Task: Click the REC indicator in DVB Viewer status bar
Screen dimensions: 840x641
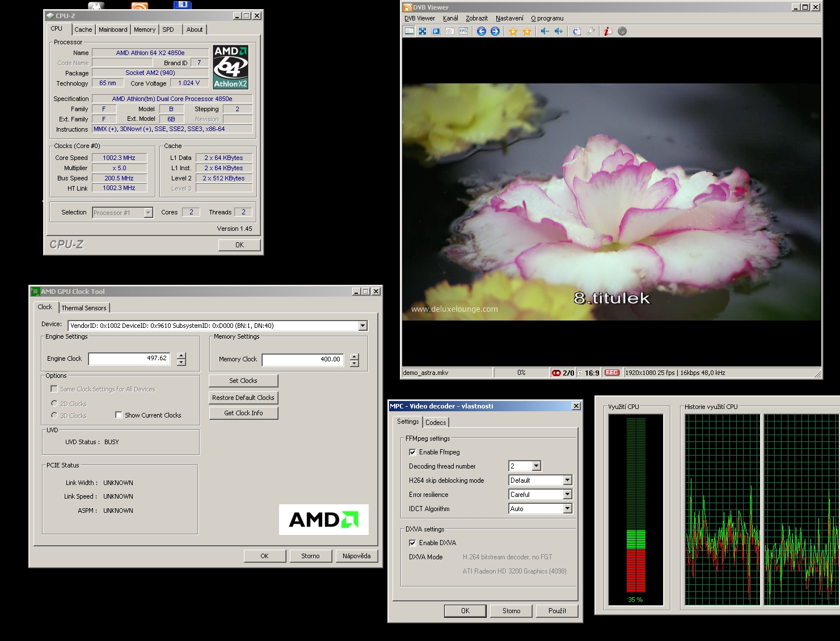Action: pyautogui.click(x=612, y=373)
